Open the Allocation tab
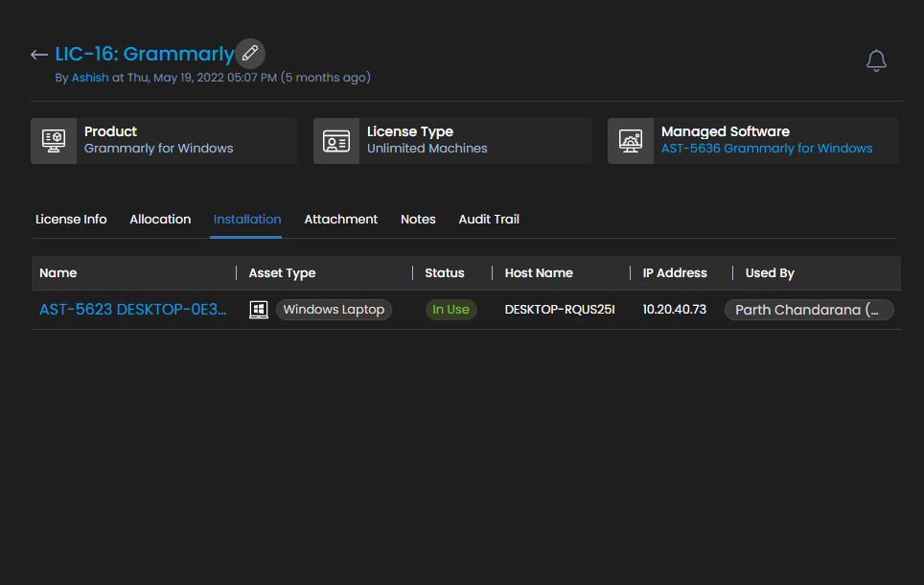Screen dimensions: 924x585 (x=160, y=220)
